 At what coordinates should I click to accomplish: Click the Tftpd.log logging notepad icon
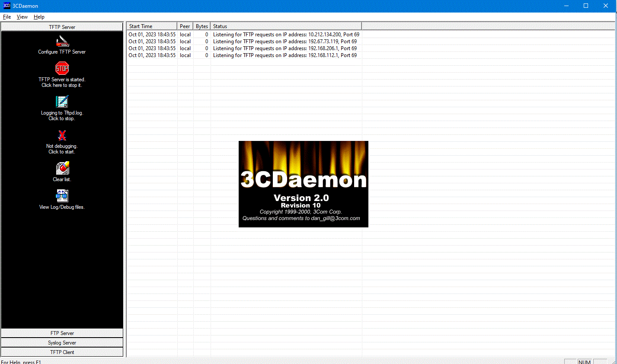[x=62, y=102]
